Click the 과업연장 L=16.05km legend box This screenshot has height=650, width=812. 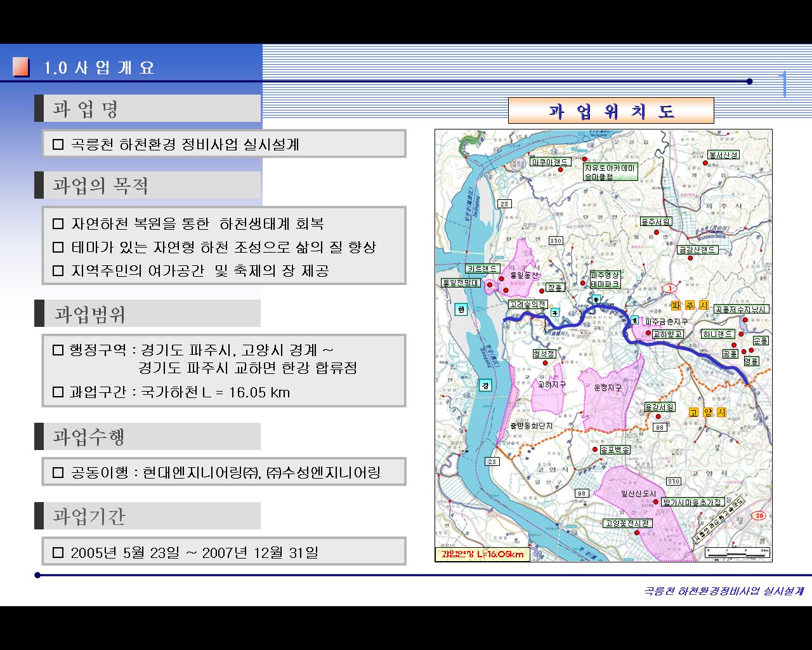coord(482,554)
